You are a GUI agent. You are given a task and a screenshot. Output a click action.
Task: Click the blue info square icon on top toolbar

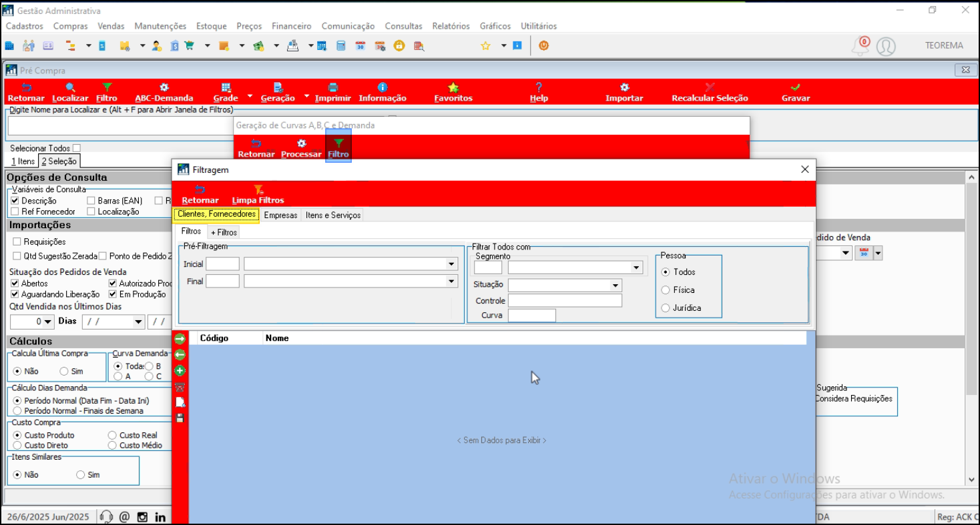tap(517, 46)
